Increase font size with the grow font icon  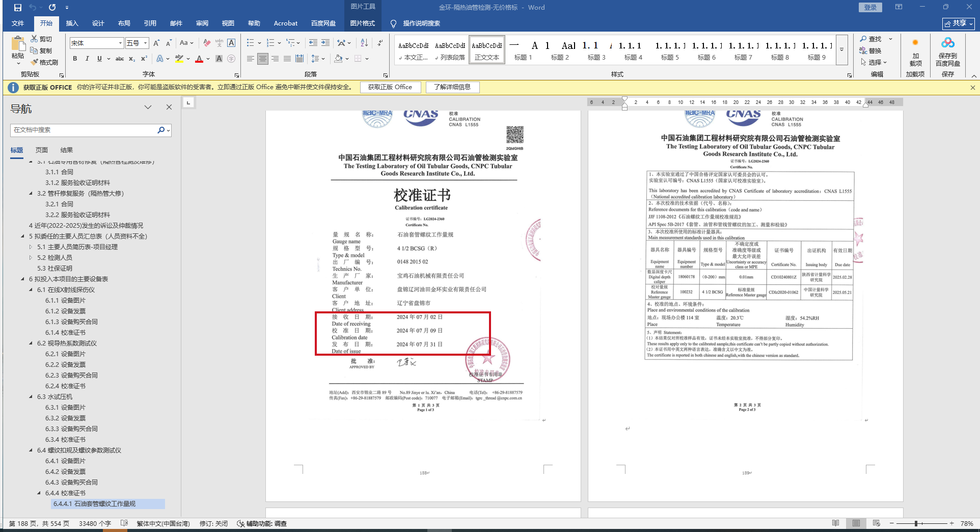pos(156,43)
